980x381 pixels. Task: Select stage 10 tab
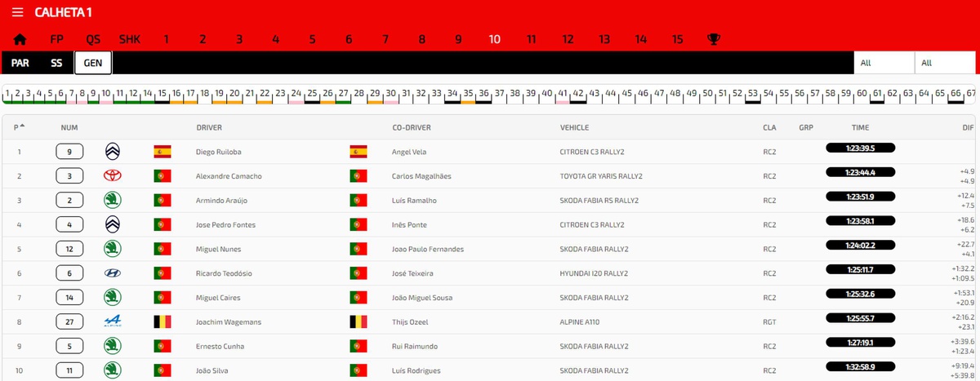coord(494,39)
